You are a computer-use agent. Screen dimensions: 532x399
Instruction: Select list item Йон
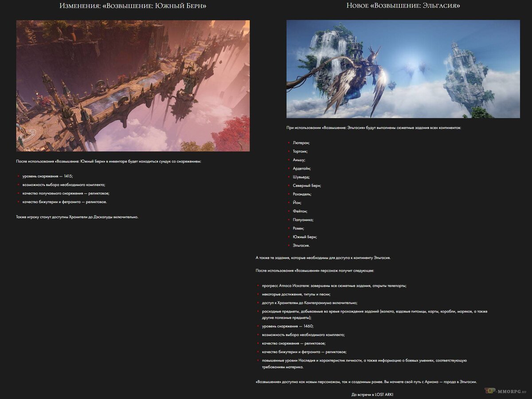297,203
